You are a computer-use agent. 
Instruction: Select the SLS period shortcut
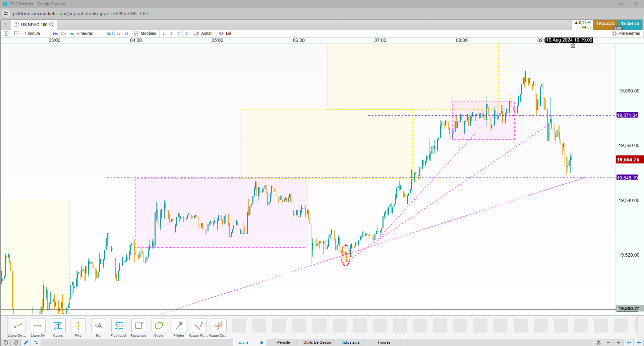(110, 33)
